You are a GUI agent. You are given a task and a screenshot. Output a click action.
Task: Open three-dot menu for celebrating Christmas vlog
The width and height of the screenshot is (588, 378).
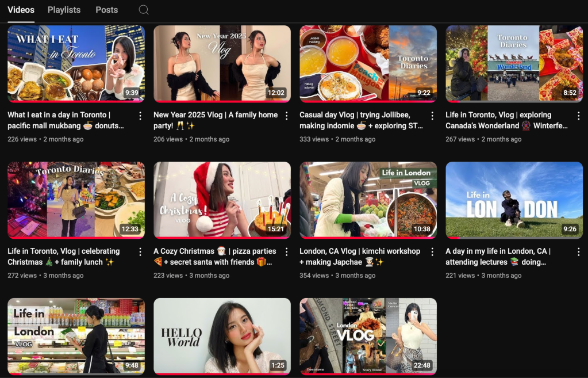140,252
